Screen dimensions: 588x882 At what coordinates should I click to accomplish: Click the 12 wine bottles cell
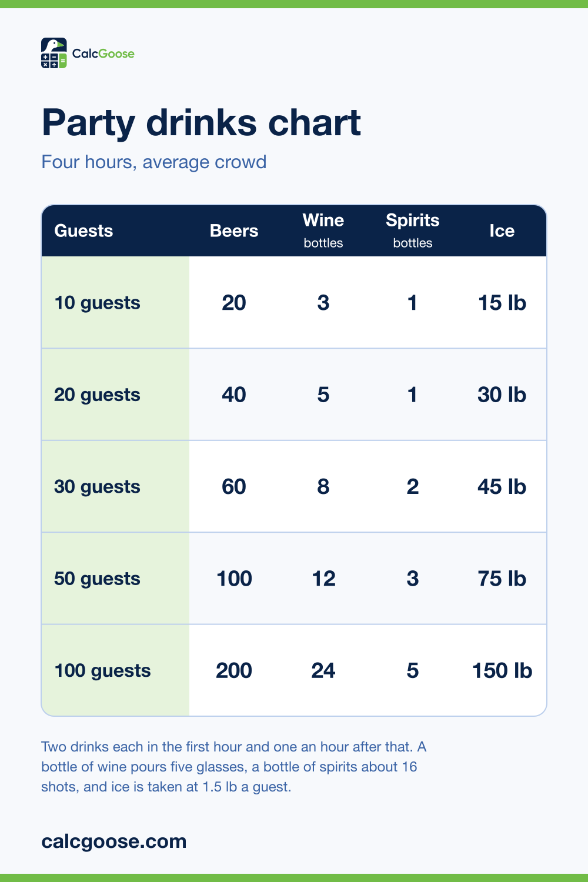pyautogui.click(x=323, y=579)
